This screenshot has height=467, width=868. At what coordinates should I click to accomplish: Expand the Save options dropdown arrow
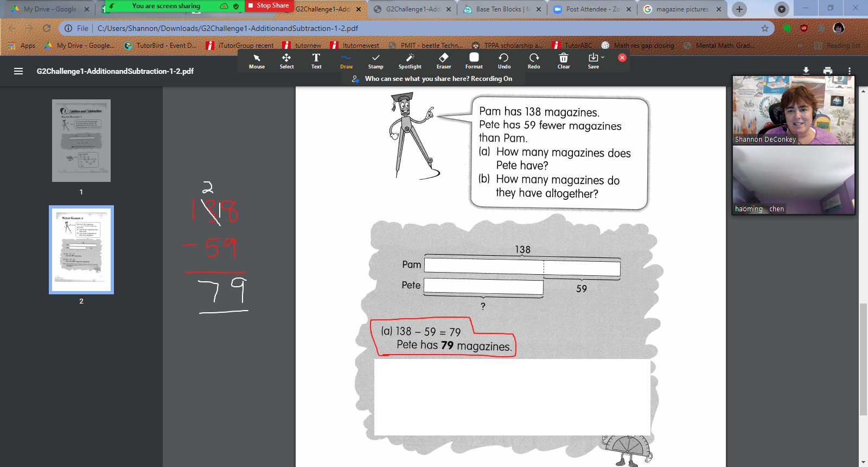(603, 57)
